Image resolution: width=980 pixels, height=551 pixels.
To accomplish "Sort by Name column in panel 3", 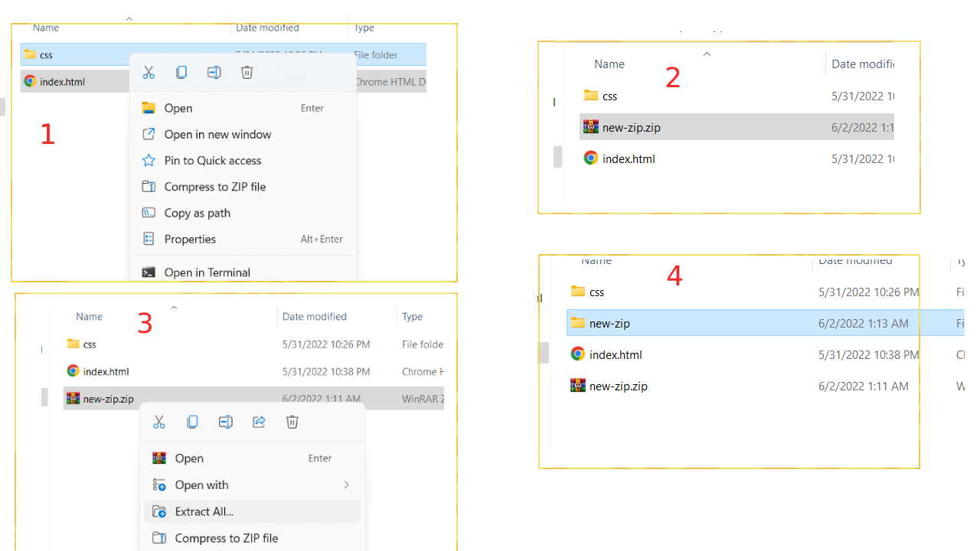I will (89, 316).
